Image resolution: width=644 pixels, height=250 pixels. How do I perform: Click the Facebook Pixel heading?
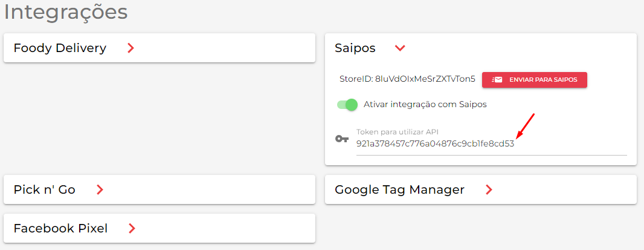pyautogui.click(x=60, y=228)
